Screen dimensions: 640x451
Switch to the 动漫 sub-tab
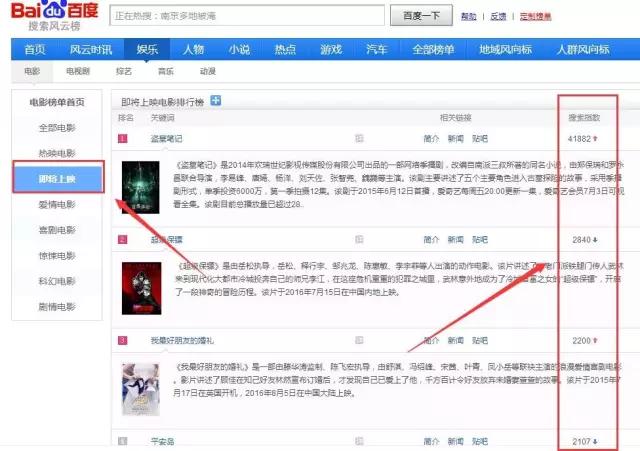coord(208,71)
